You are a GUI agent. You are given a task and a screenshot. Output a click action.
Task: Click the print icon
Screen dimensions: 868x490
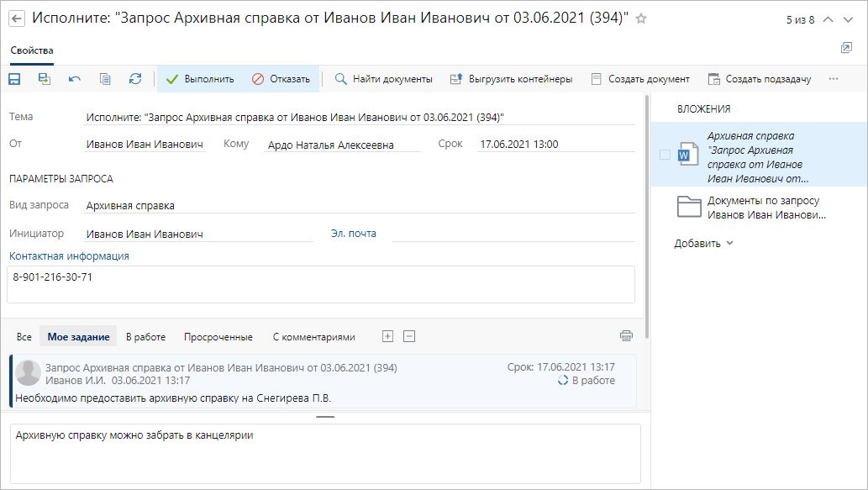pos(626,336)
